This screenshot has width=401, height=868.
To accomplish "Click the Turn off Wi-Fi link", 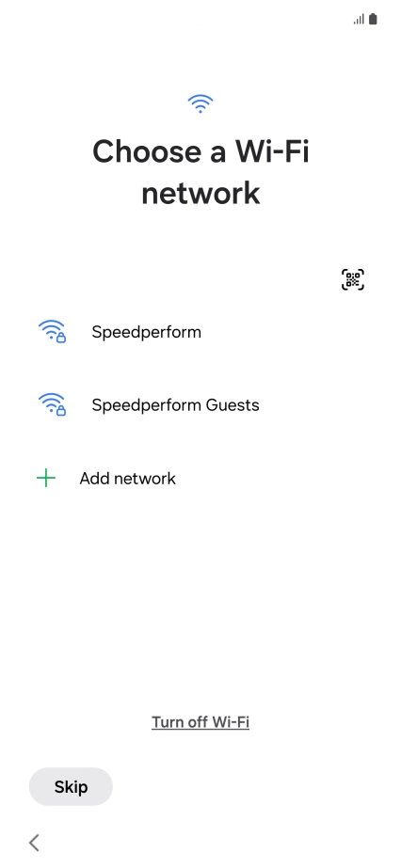I will coord(200,722).
